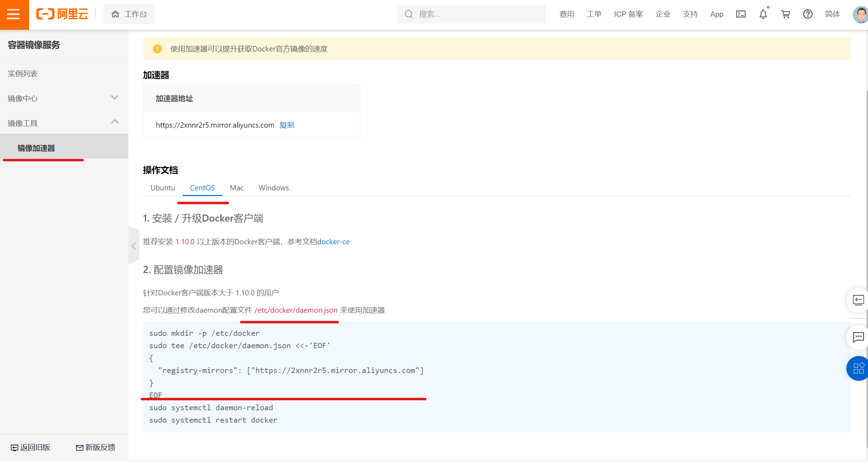Click the floating panel-collapse icon on right

coord(858,300)
